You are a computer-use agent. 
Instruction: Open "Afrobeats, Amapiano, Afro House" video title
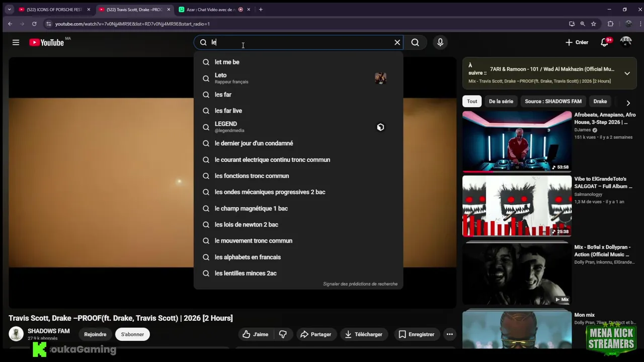605,119
